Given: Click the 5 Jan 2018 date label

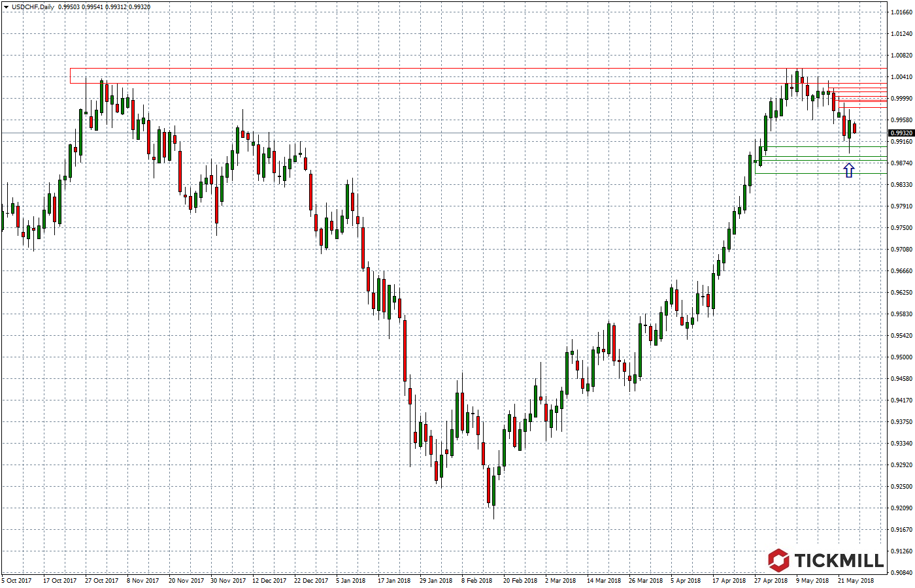Looking at the screenshot, I should (351, 580).
